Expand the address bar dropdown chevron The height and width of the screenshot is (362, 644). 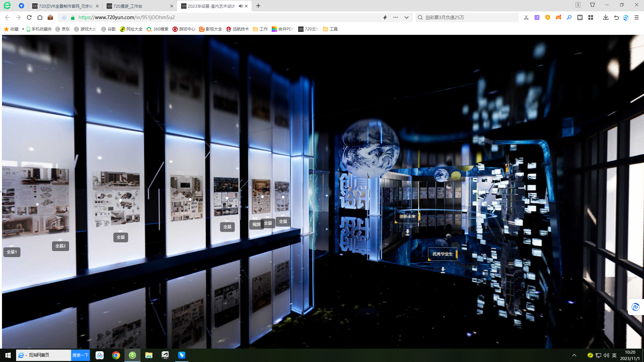pos(406,17)
